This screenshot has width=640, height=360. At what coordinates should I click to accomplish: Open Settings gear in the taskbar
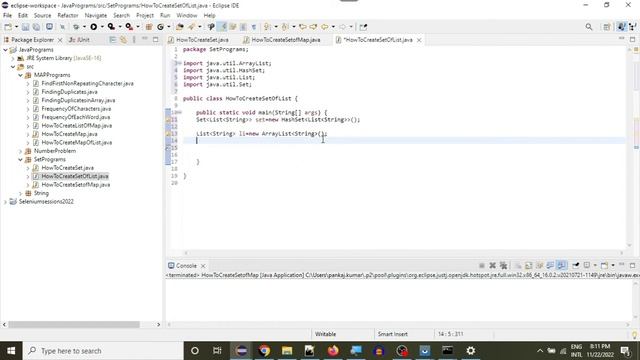pos(471,351)
